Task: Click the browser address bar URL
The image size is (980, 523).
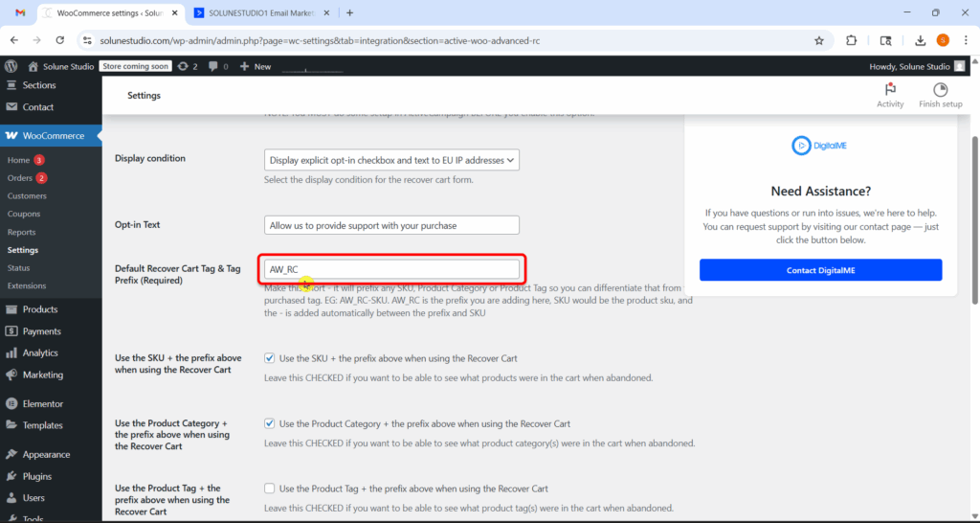Action: 320,40
